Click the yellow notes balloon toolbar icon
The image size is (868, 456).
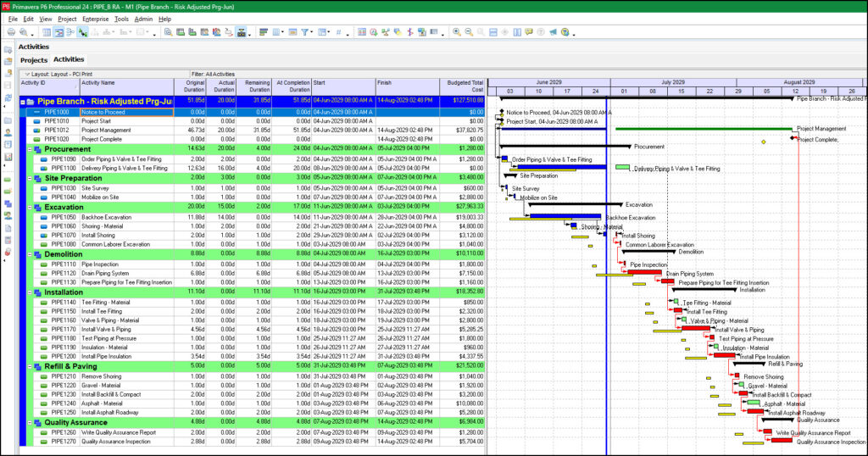pyautogui.click(x=529, y=32)
